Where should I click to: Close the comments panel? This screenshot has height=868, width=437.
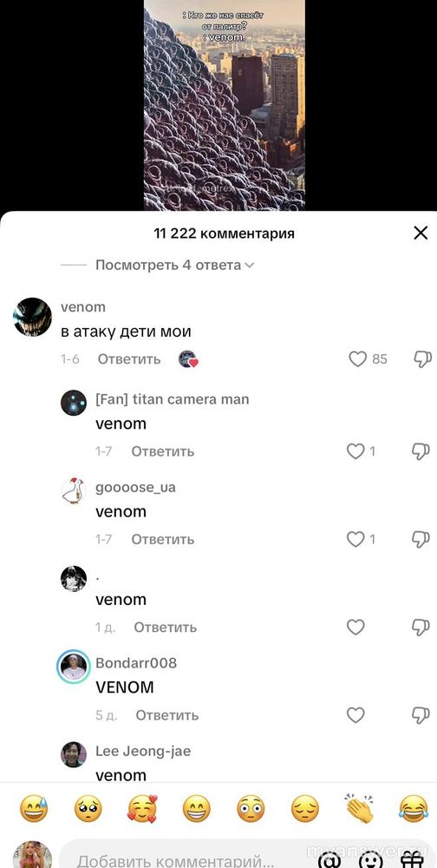(421, 233)
